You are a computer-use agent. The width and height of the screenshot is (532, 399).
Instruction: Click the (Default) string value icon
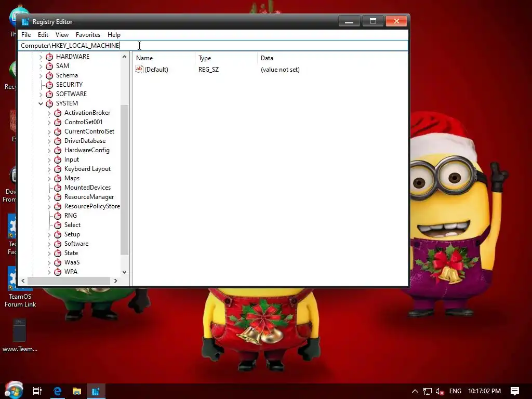pos(139,69)
